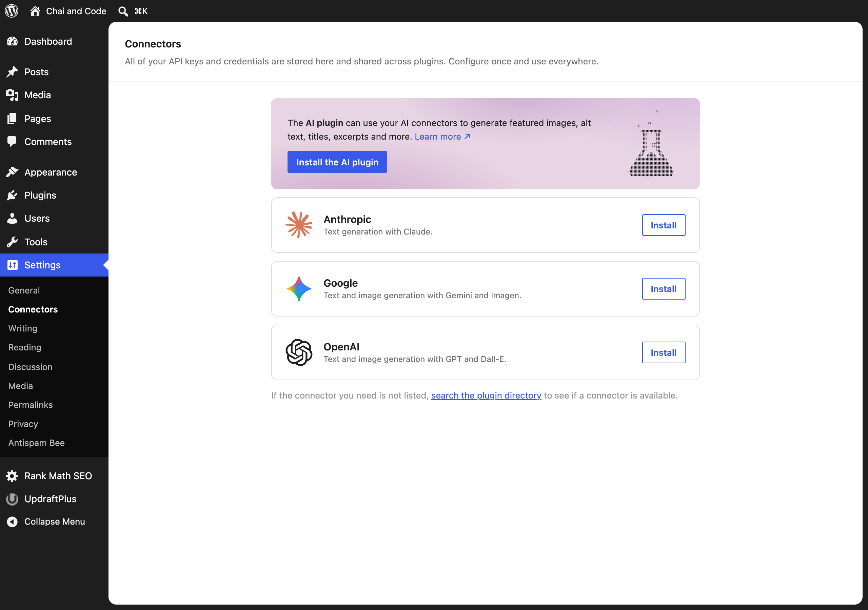Screen dimensions: 868x610
Task: Install the AI plugin
Action: pyautogui.click(x=337, y=162)
